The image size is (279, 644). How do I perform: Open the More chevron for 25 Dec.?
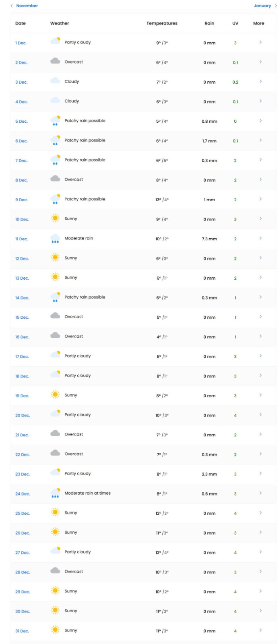(x=260, y=513)
